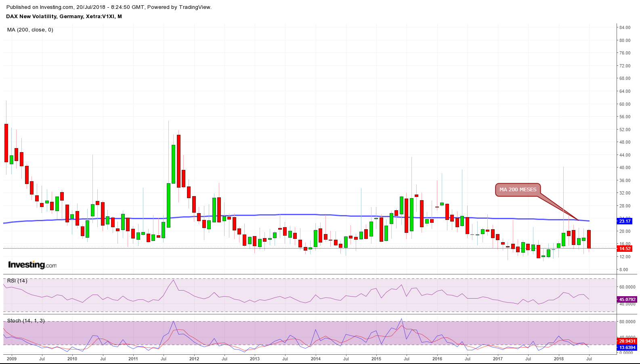Click the 84.00 label on the price axis
This screenshot has height=364, width=640.
coord(625,27)
